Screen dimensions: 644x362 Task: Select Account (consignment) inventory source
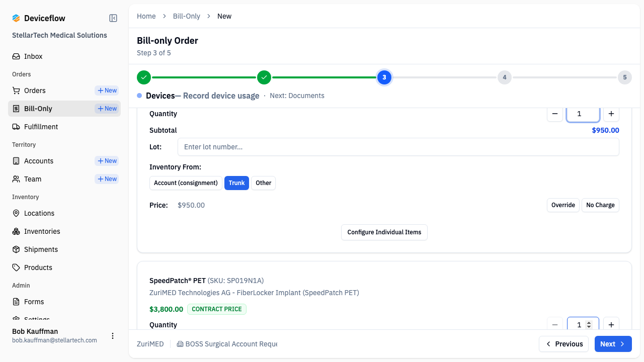[186, 183]
